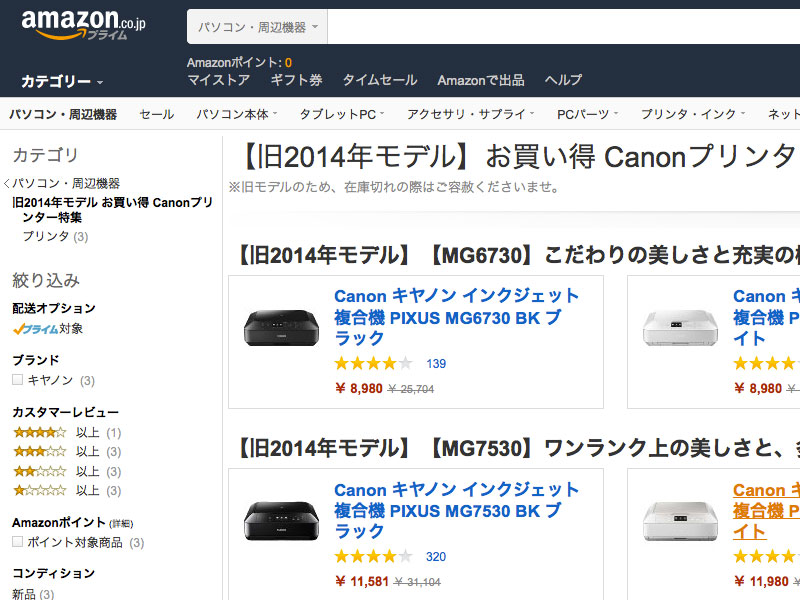The height and width of the screenshot is (600, 800).
Task: Expand パソコン本体 subnav menu
Action: point(237,114)
